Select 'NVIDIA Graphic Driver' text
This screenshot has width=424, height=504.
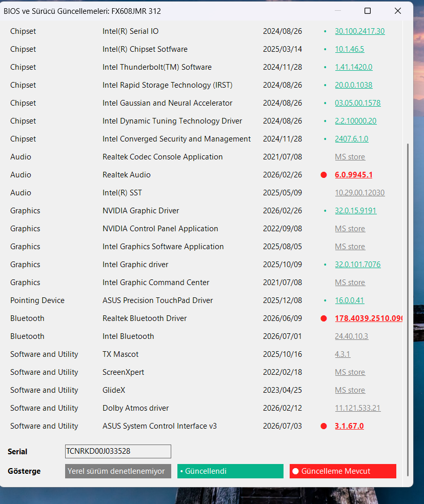pyautogui.click(x=141, y=211)
